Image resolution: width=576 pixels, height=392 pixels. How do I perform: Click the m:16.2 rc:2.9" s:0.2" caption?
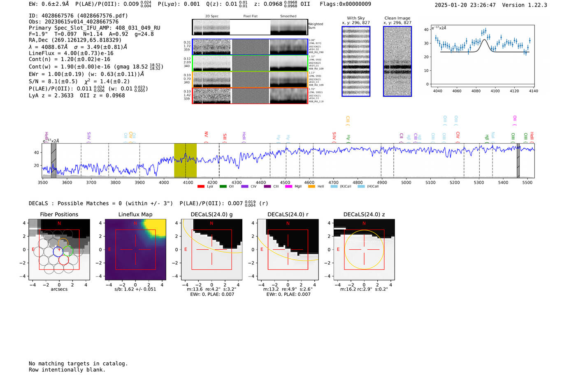click(364, 289)
